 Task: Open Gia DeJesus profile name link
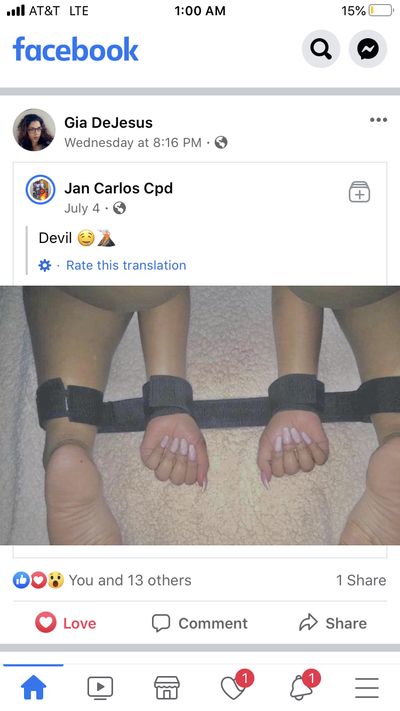pos(108,122)
